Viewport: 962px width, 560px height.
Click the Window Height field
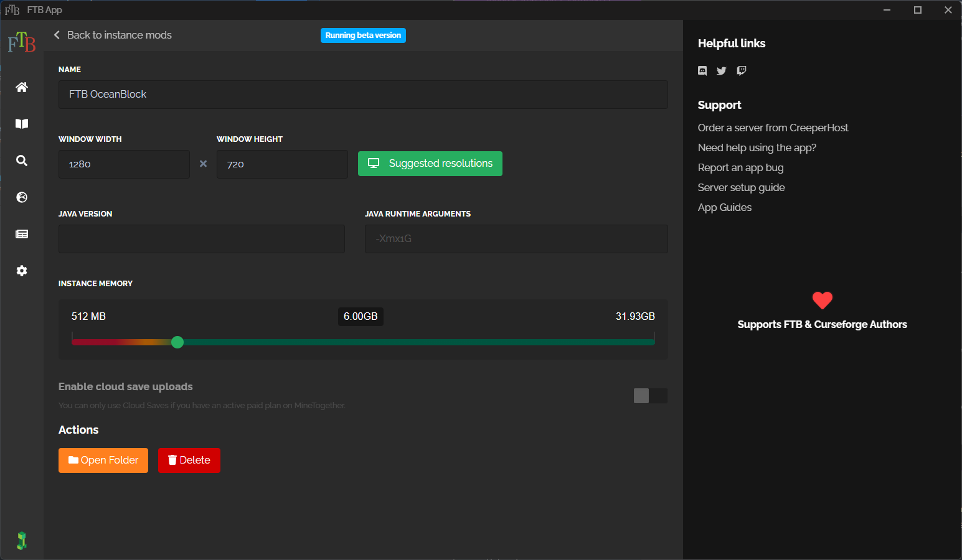point(282,164)
